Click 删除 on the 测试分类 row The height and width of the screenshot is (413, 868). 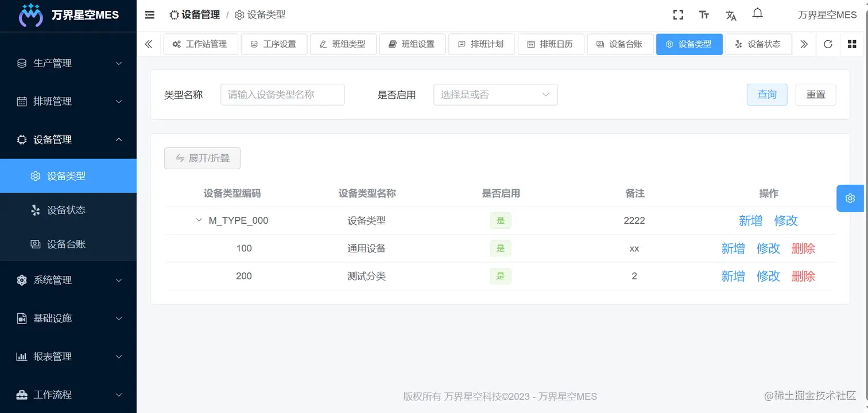click(x=803, y=276)
